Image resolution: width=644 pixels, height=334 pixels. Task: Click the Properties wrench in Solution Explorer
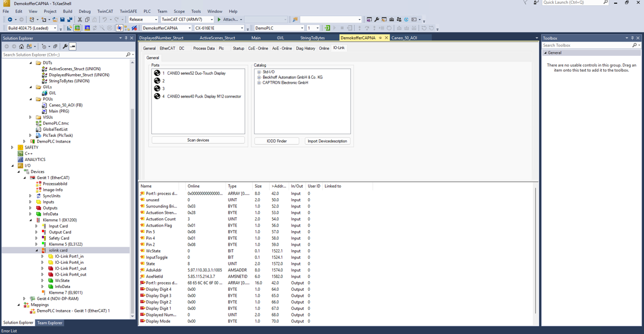point(65,46)
